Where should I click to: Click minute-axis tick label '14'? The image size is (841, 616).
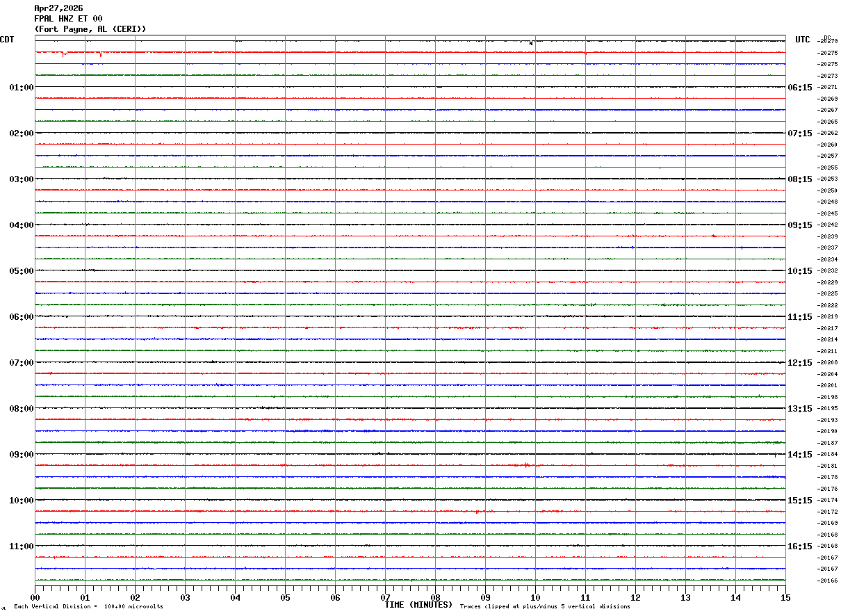(735, 597)
